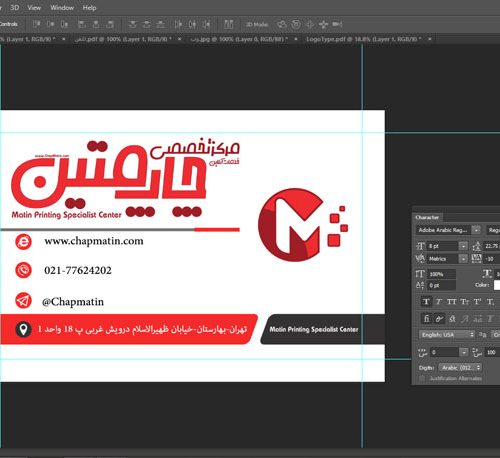
Task: Click the Distribute bottom edges icon
Action: 160,24
